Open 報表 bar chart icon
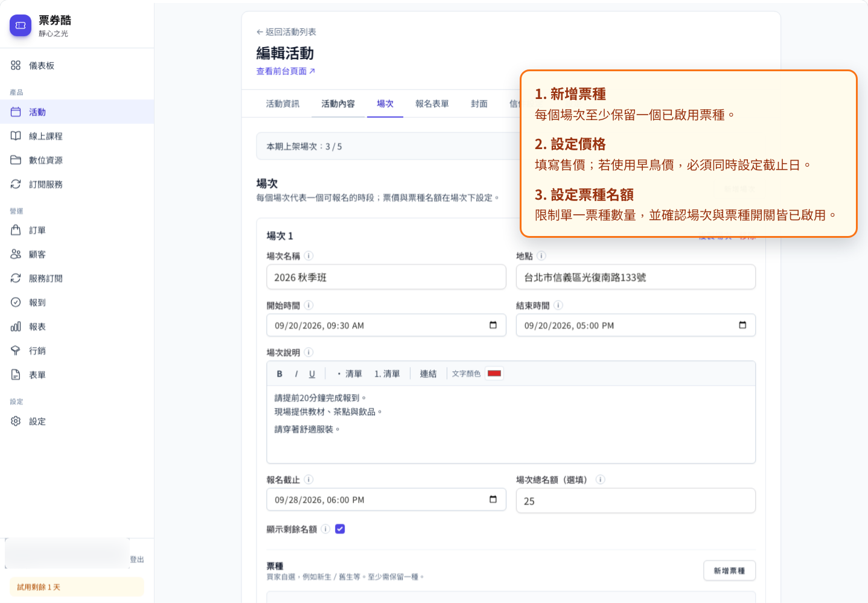The width and height of the screenshot is (868, 603). (x=16, y=327)
